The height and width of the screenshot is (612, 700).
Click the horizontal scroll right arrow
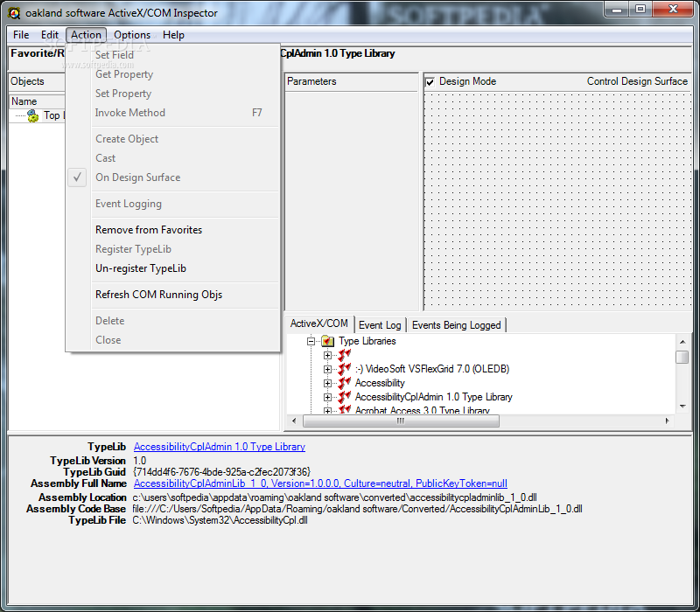(668, 421)
